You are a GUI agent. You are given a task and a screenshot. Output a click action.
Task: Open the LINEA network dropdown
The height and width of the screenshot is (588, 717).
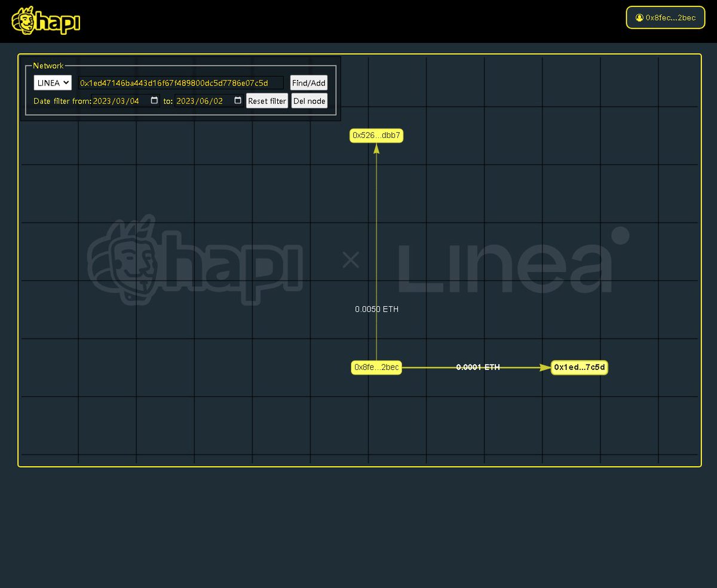[x=53, y=83]
